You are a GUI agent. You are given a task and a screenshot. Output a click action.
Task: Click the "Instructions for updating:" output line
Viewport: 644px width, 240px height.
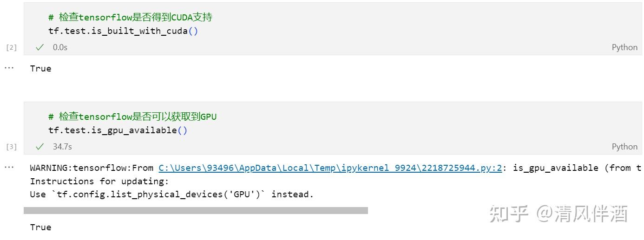99,182
